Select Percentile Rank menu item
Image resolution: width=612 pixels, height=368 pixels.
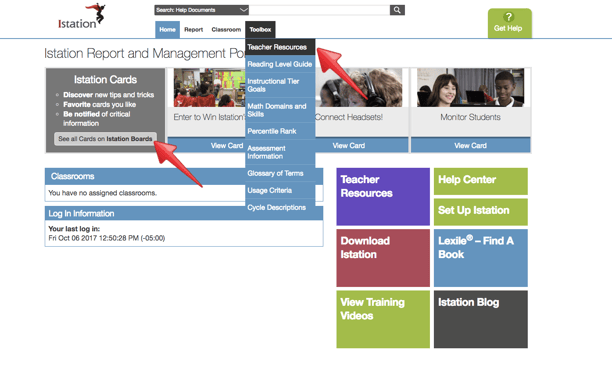point(280,131)
